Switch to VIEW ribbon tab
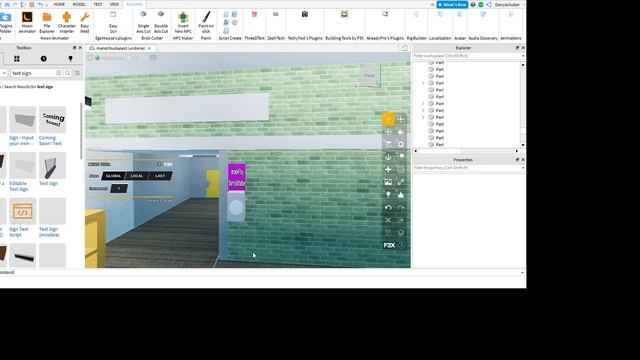The height and width of the screenshot is (360, 640). pyautogui.click(x=114, y=4)
